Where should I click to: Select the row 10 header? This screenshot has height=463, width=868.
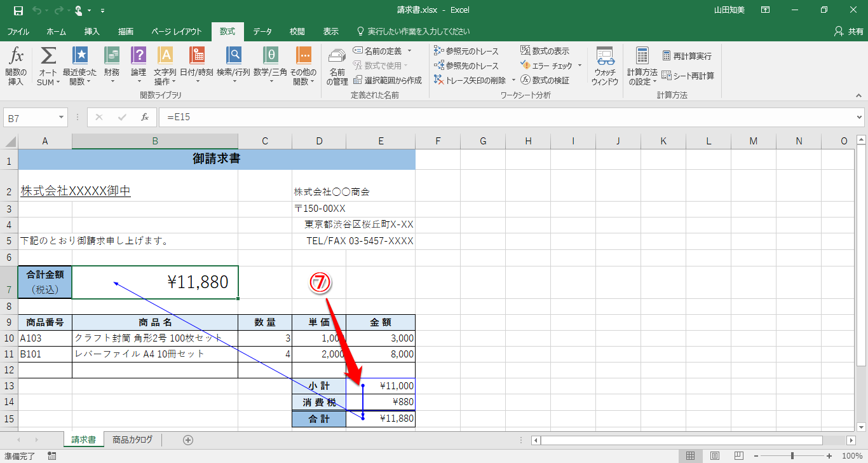tap(9, 338)
